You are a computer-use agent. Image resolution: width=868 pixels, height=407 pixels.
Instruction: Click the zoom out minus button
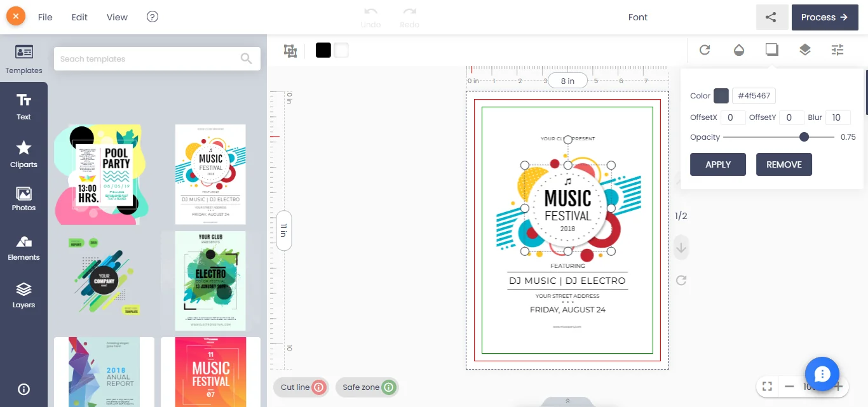pyautogui.click(x=789, y=386)
